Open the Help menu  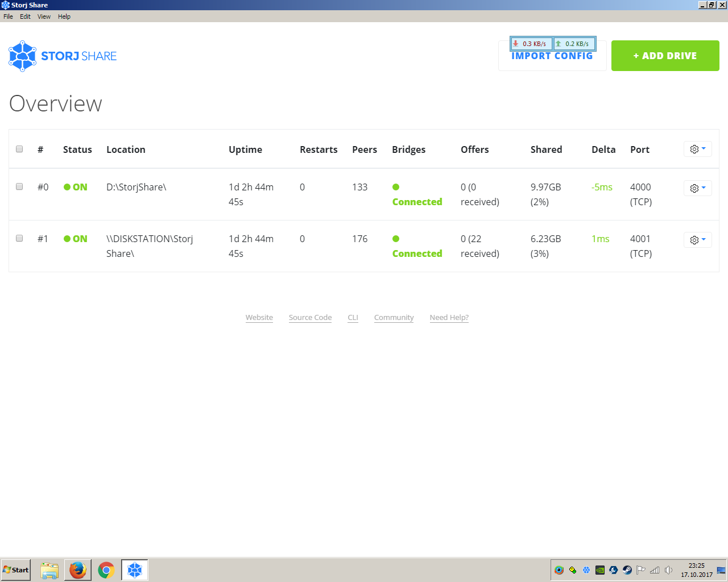click(x=64, y=16)
